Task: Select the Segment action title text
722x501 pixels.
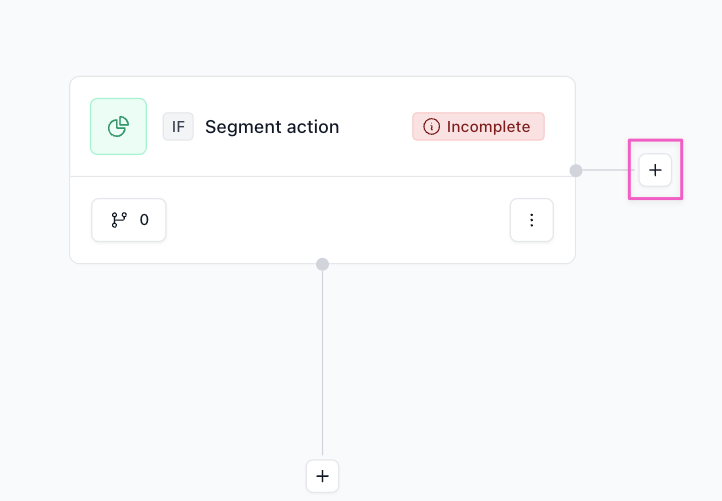Action: click(x=272, y=127)
